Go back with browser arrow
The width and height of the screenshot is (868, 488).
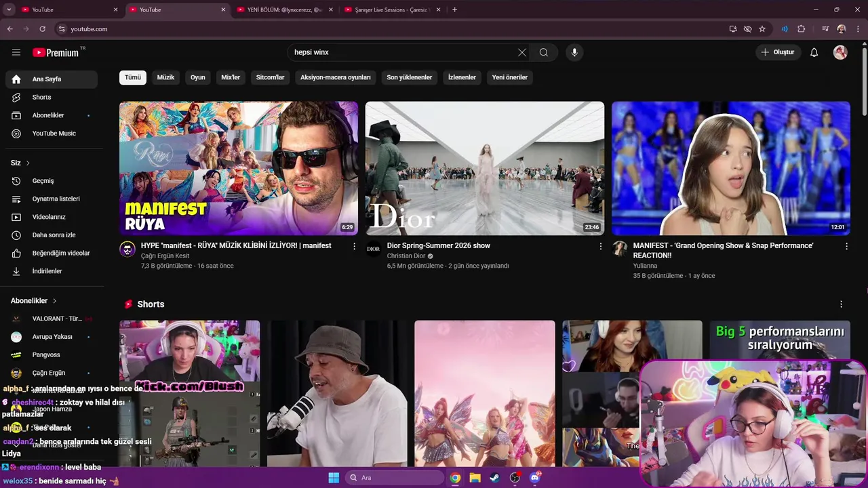click(9, 29)
